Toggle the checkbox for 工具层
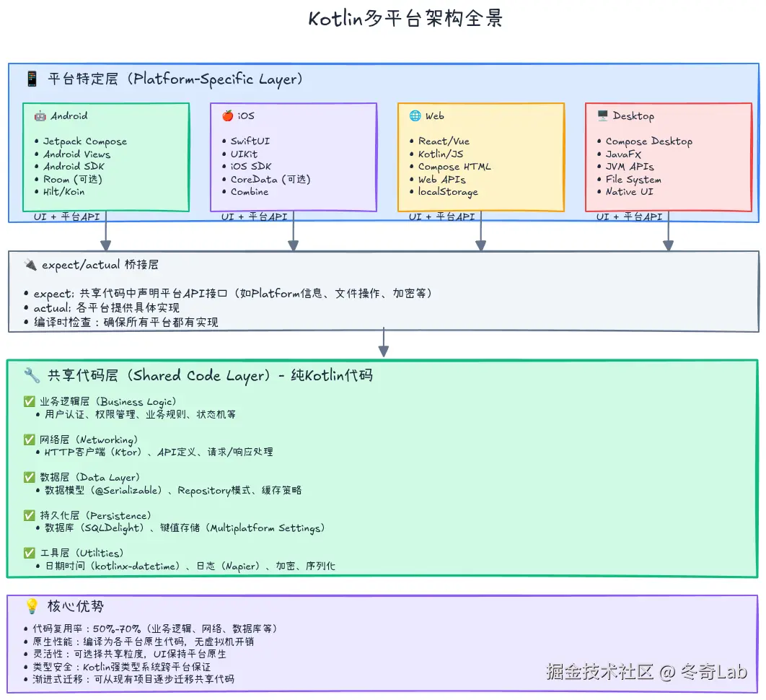This screenshot has width=766, height=700. pyautogui.click(x=30, y=553)
